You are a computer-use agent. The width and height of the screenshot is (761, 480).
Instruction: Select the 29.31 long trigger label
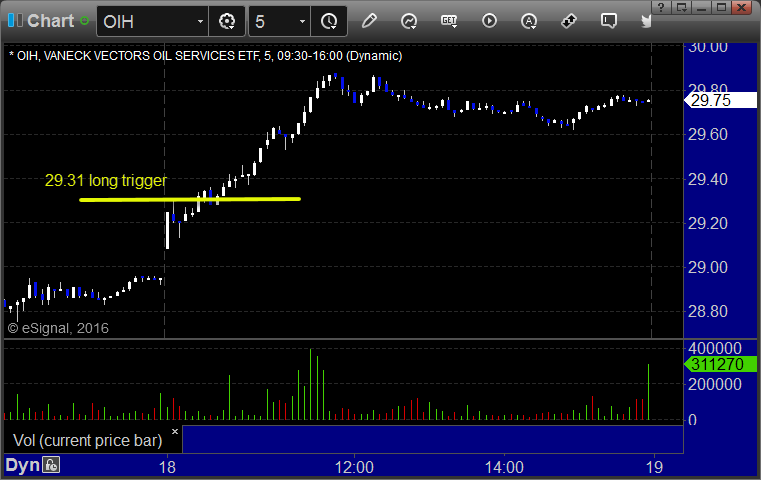106,180
